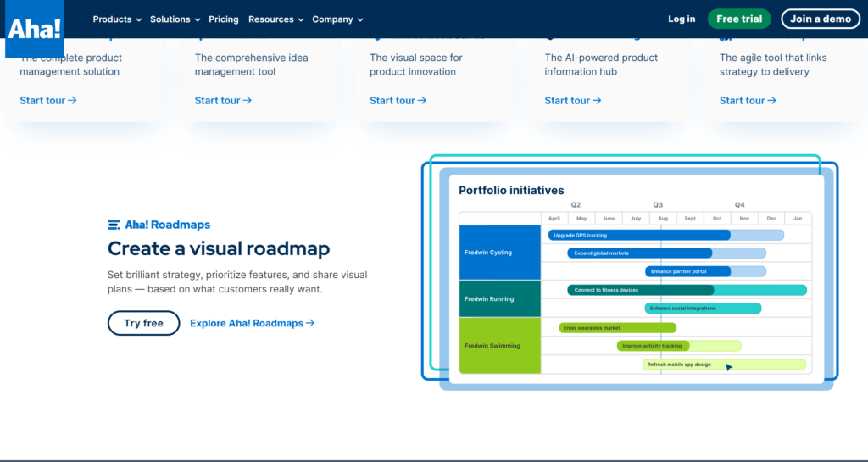Open the Company menu
The height and width of the screenshot is (462, 868).
[x=337, y=19]
